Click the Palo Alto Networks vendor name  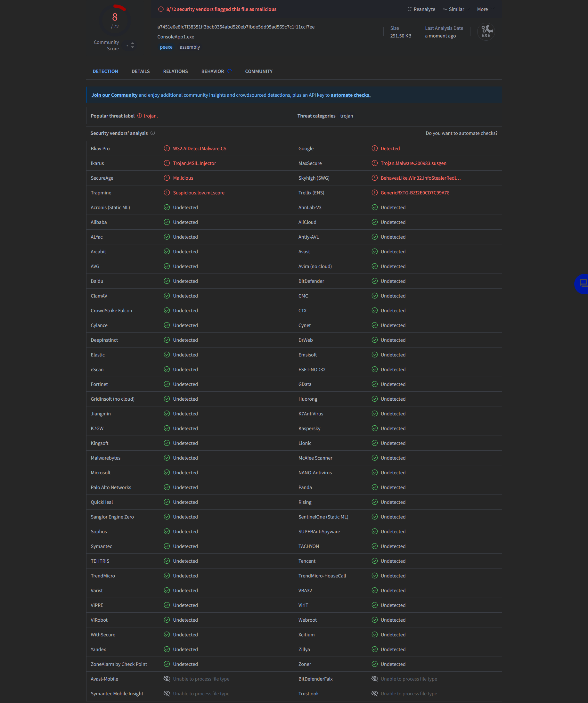click(x=111, y=487)
